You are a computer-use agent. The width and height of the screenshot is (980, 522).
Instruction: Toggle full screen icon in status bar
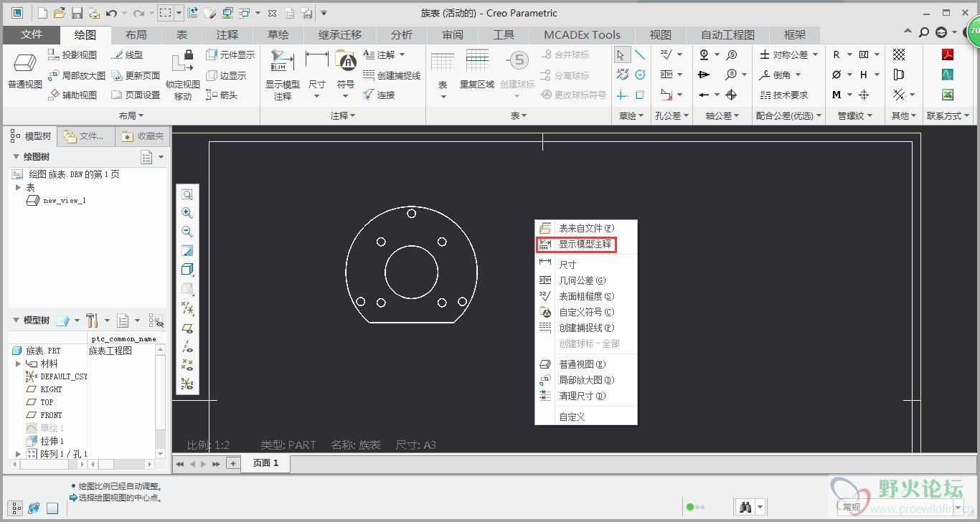point(52,508)
